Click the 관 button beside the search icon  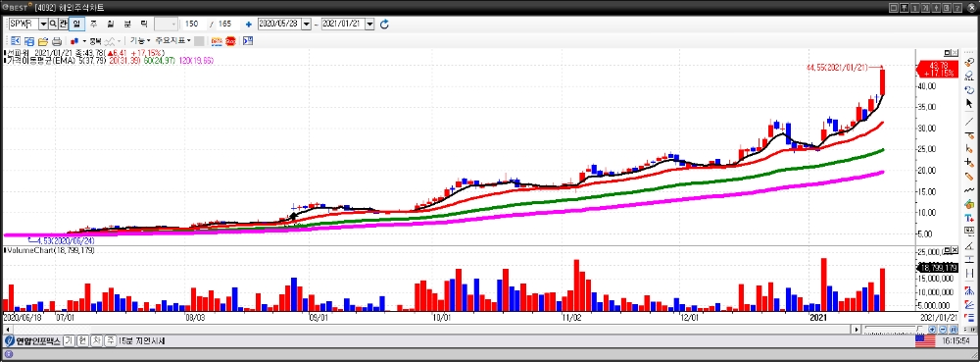tap(63, 24)
